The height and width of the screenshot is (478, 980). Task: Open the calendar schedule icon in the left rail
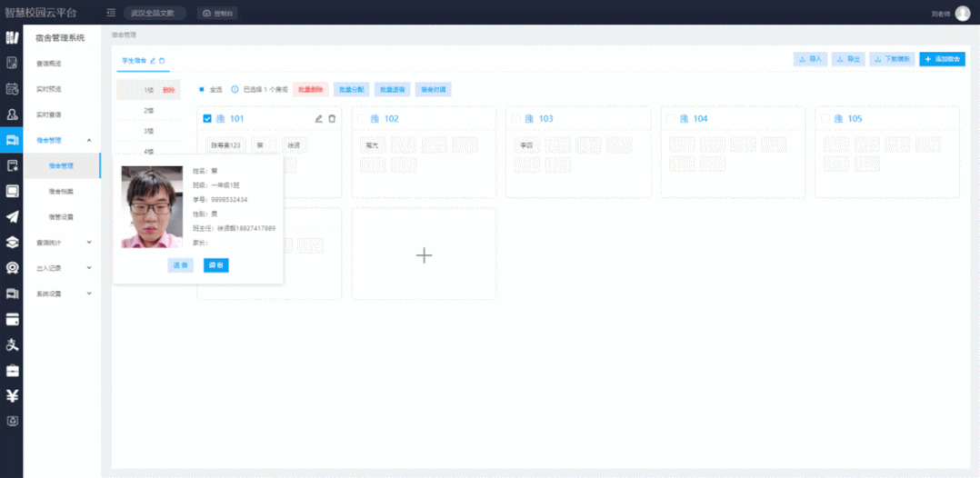point(12,89)
